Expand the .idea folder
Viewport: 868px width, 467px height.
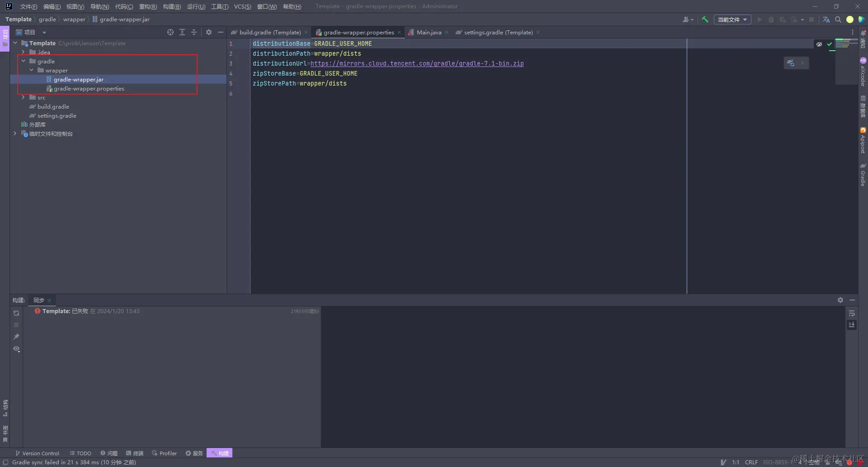[x=24, y=52]
